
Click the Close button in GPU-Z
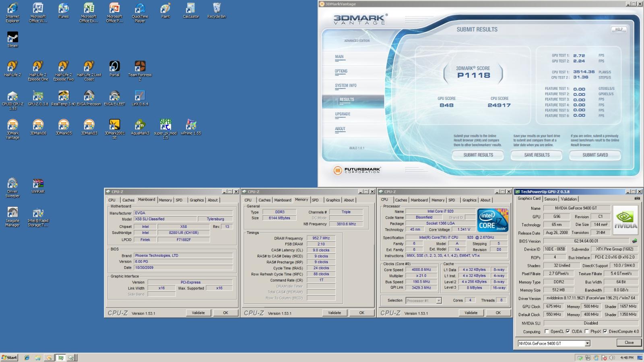coord(629,343)
